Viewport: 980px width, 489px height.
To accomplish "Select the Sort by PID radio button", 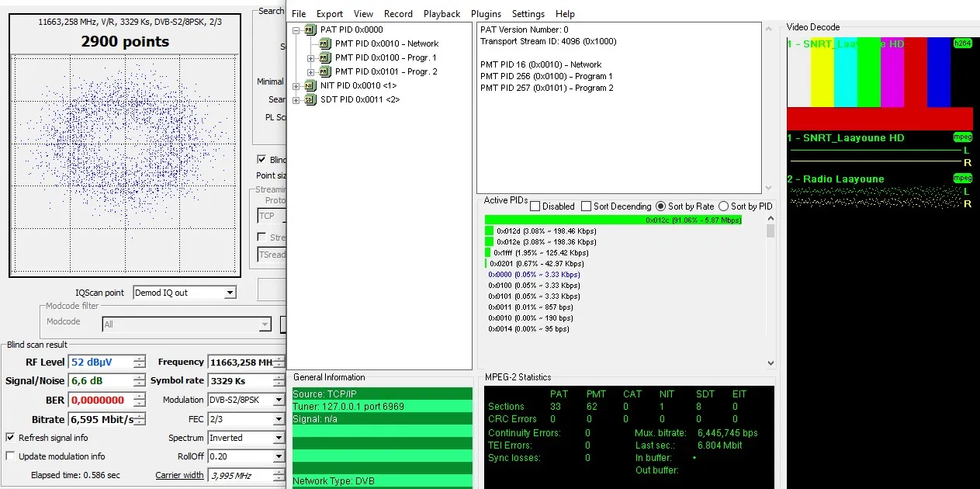I will coord(723,206).
